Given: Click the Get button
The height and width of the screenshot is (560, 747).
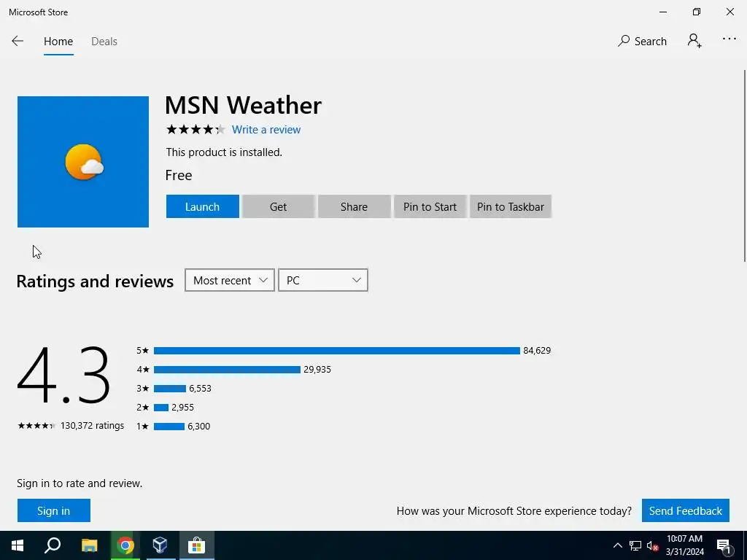Looking at the screenshot, I should tap(278, 206).
